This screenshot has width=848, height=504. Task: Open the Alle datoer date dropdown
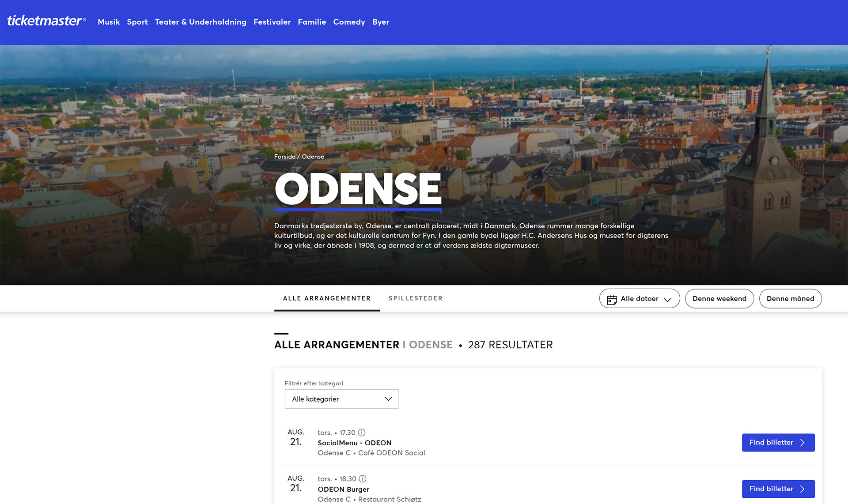click(x=640, y=299)
